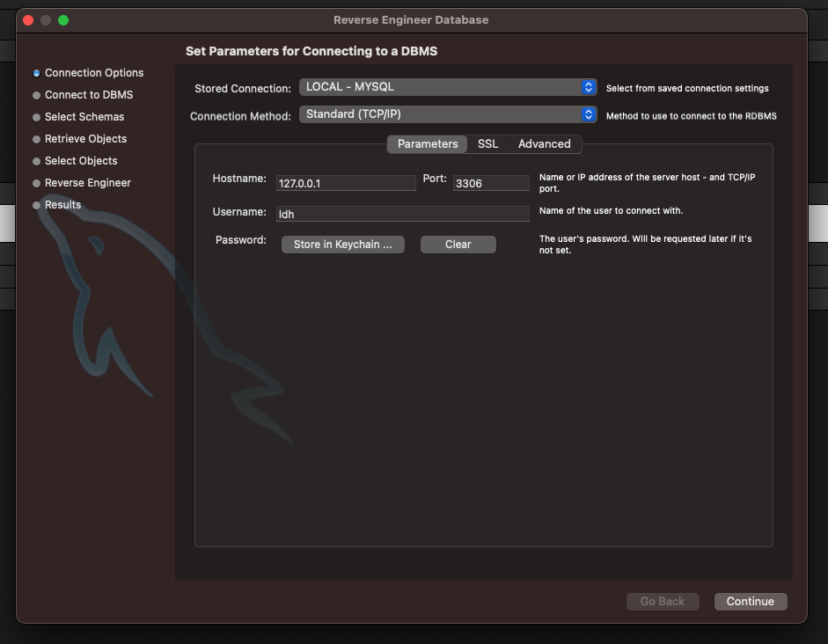
Task: Click the Select Schemas step bullet
Action: tap(36, 117)
